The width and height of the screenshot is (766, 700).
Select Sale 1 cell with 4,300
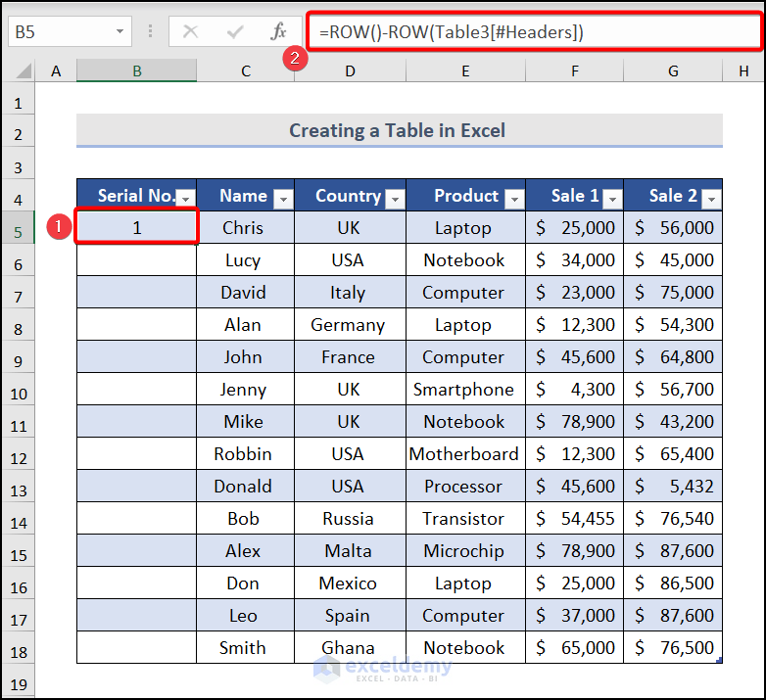(x=574, y=389)
